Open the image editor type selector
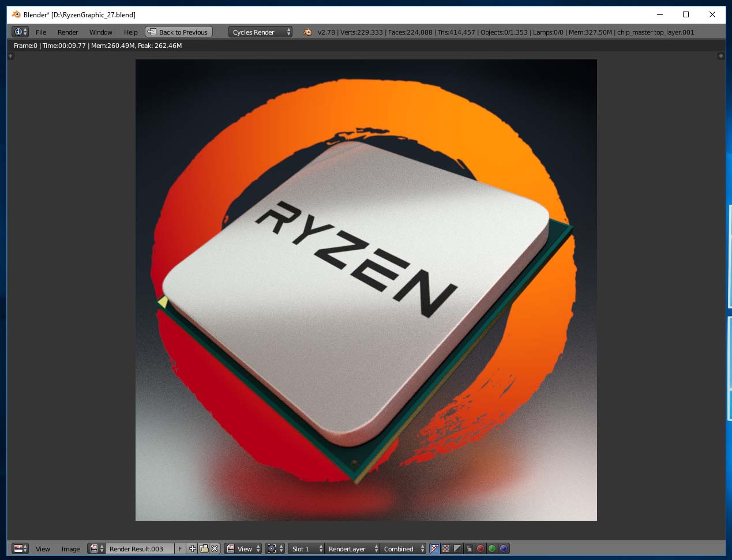The height and width of the screenshot is (560, 732). point(20,548)
